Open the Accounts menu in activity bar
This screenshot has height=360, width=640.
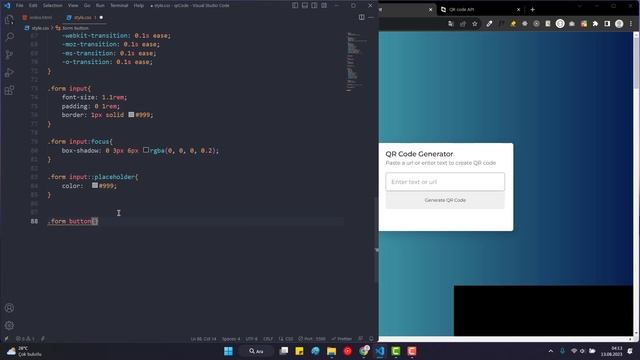[9, 308]
